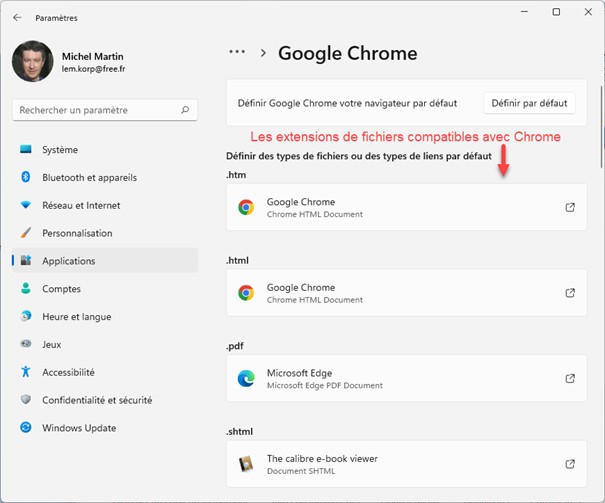Click external link icon for .pdf row

click(570, 379)
